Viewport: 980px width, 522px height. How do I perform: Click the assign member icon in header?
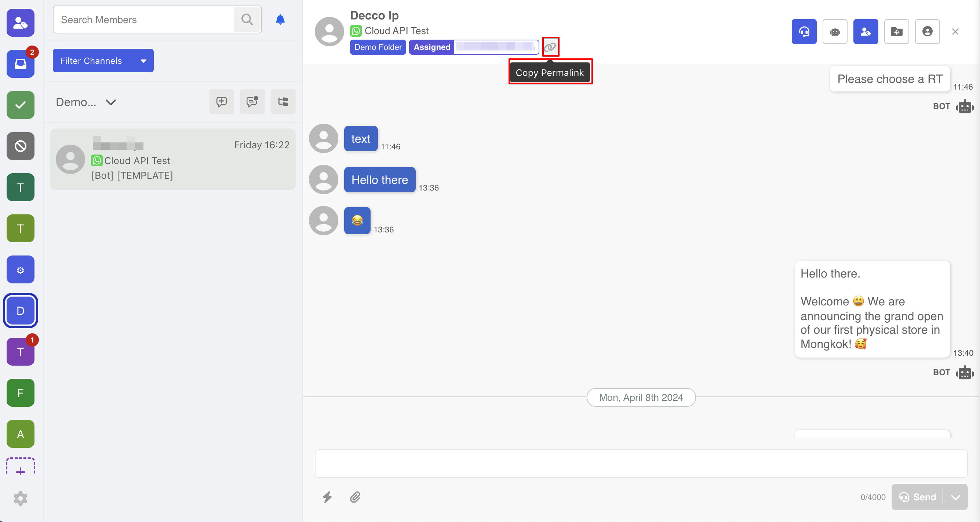(865, 32)
